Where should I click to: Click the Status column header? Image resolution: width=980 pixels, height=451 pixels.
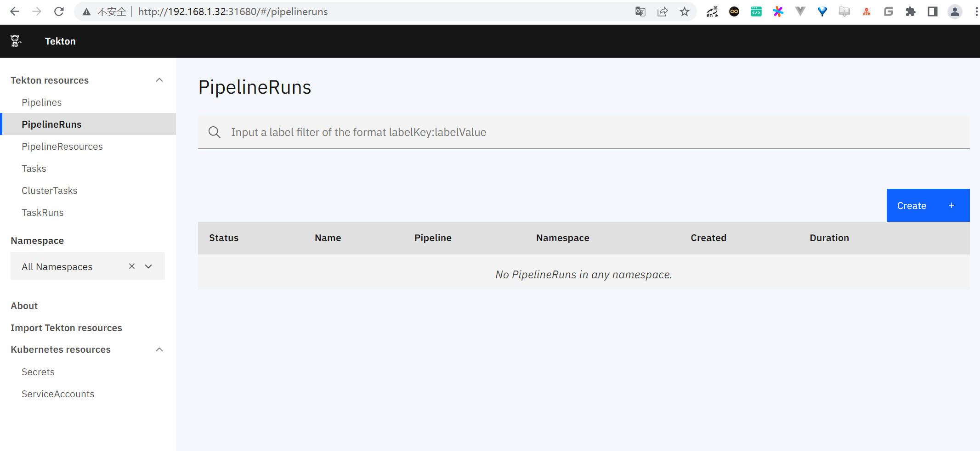click(224, 237)
